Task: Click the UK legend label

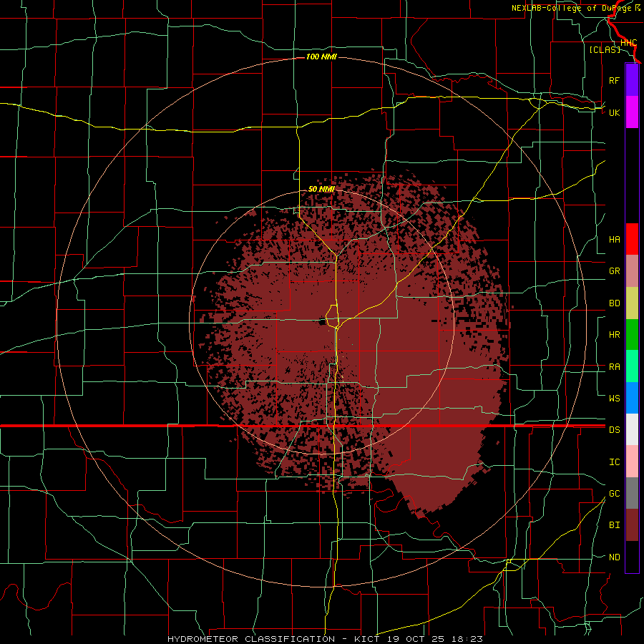Action: 614,112
